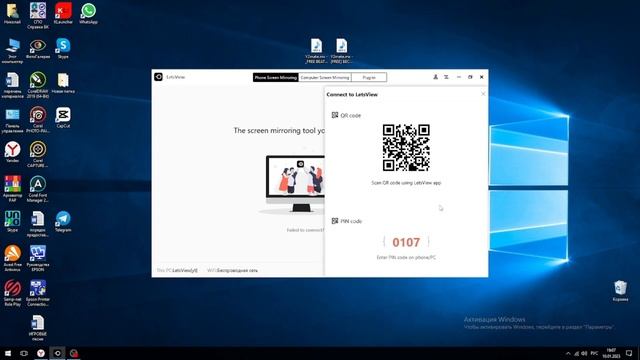Image resolution: width=640 pixels, height=360 pixels.
Task: Click the 'PIN code' section heading
Action: click(347, 221)
